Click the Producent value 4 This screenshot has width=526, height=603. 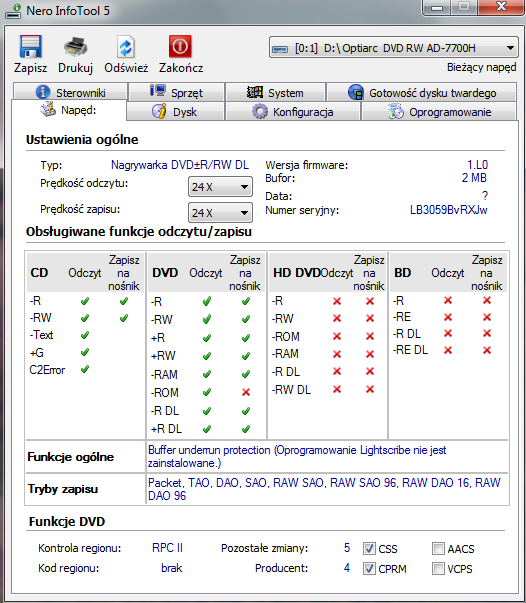[x=347, y=568]
